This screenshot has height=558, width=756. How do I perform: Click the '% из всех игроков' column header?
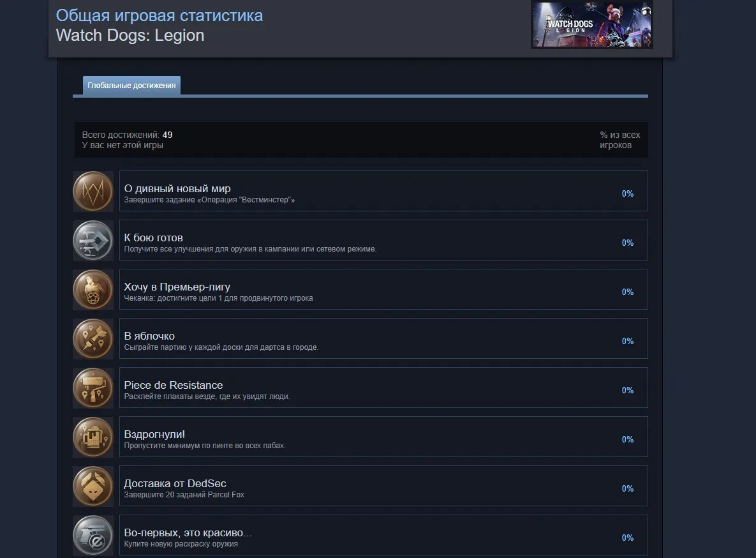pos(619,140)
